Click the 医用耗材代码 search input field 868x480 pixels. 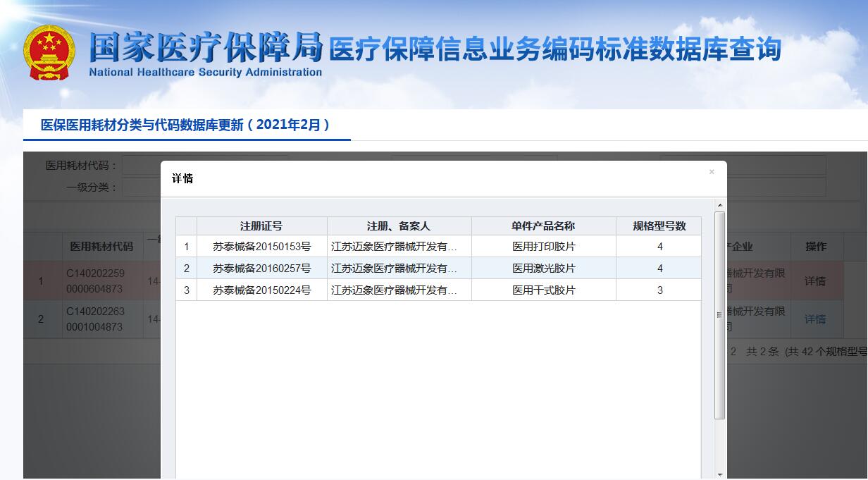pyautogui.click(x=141, y=166)
